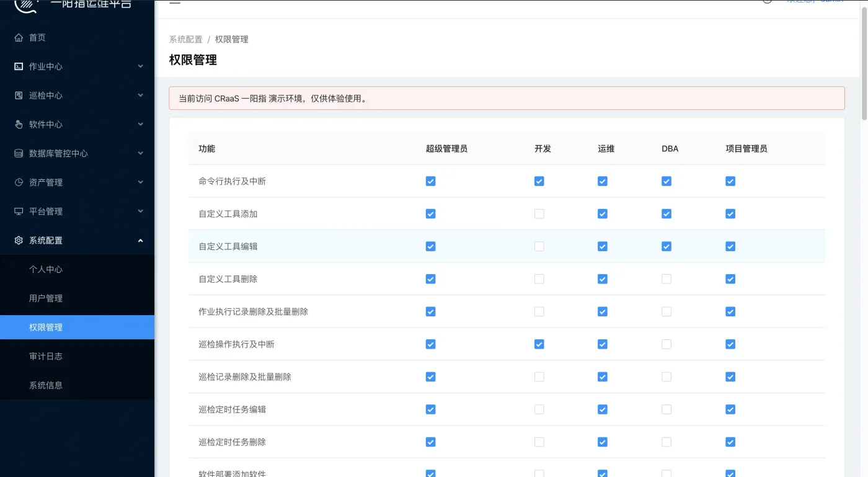This screenshot has height=477, width=868.
Task: Toggle the sidebar collapse hamburger icon
Action: tap(175, 2)
